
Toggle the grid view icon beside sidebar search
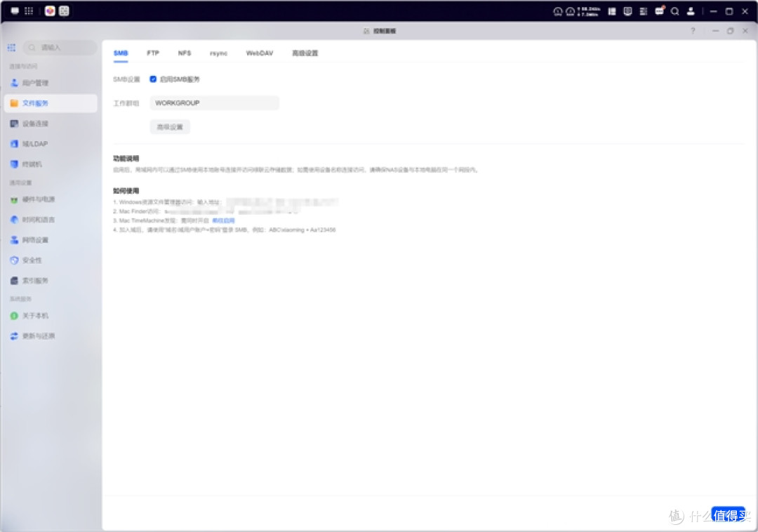12,47
